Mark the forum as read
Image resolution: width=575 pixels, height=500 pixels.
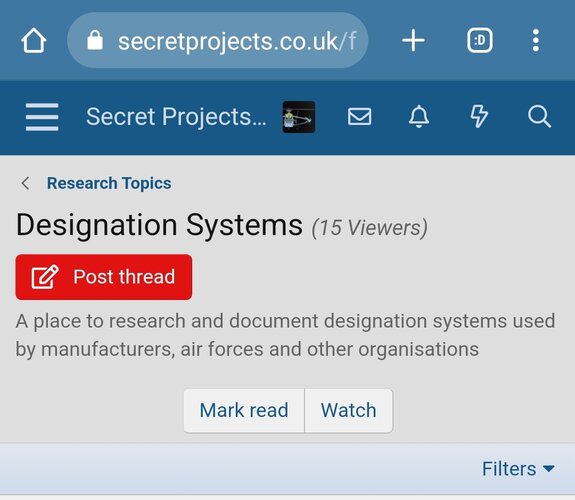[x=244, y=410]
